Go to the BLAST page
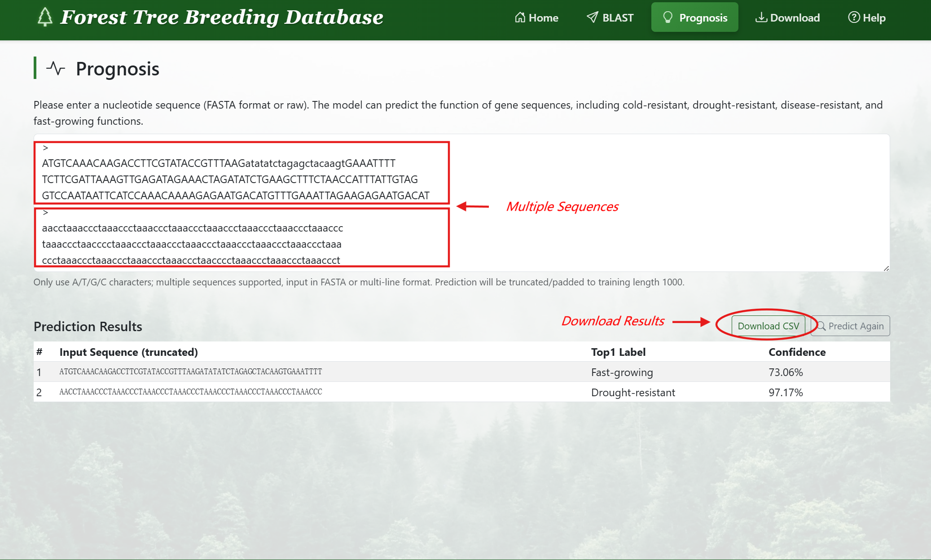The height and width of the screenshot is (560, 931). tap(610, 17)
